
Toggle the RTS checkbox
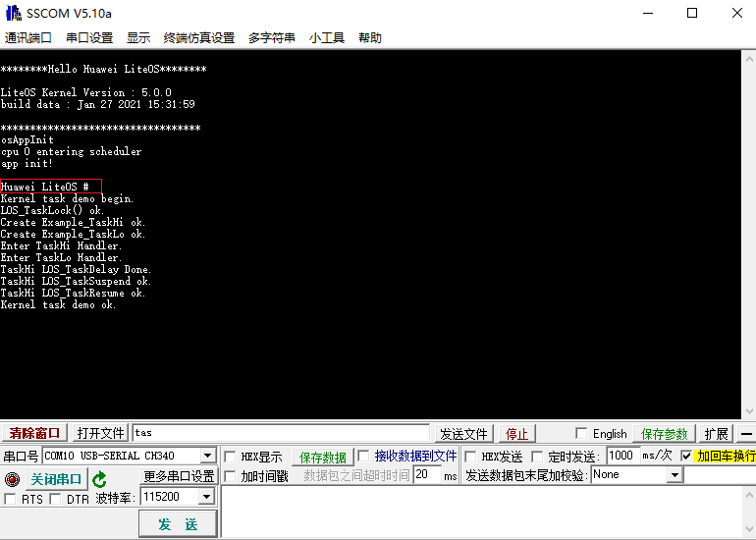[x=10, y=499]
